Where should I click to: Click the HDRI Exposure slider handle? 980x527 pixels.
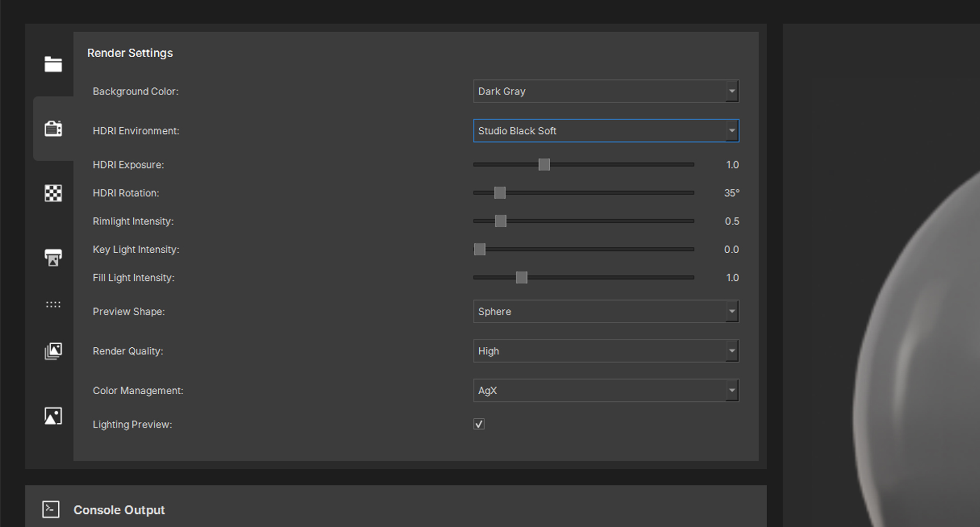[x=544, y=164]
